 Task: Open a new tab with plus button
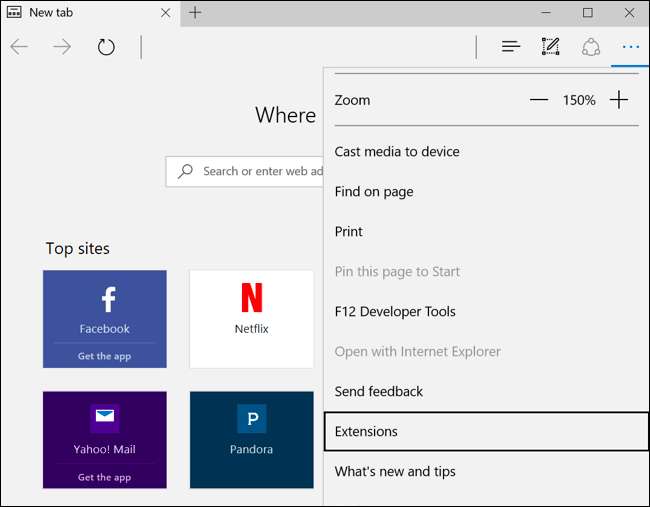[x=195, y=12]
